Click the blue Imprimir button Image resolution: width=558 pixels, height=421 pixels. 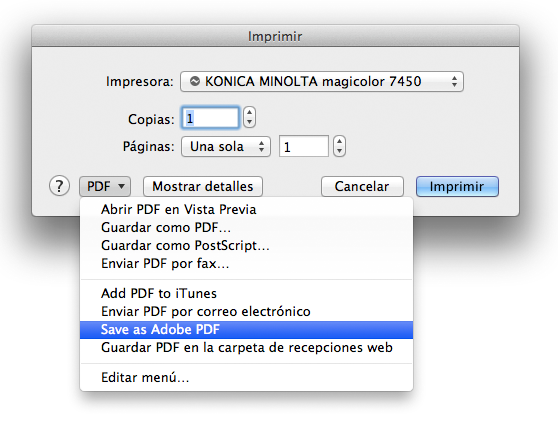coord(457,186)
